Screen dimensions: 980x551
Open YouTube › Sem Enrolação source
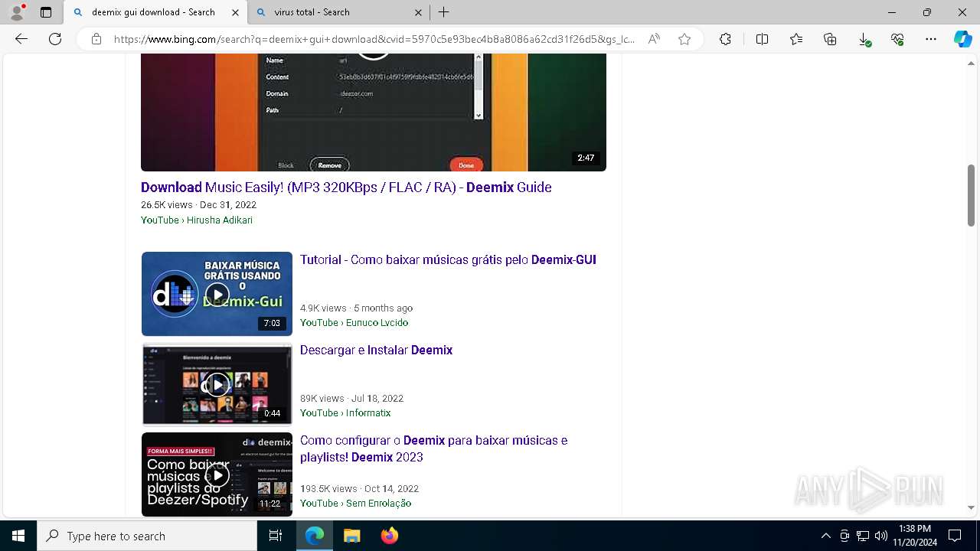pyautogui.click(x=355, y=504)
